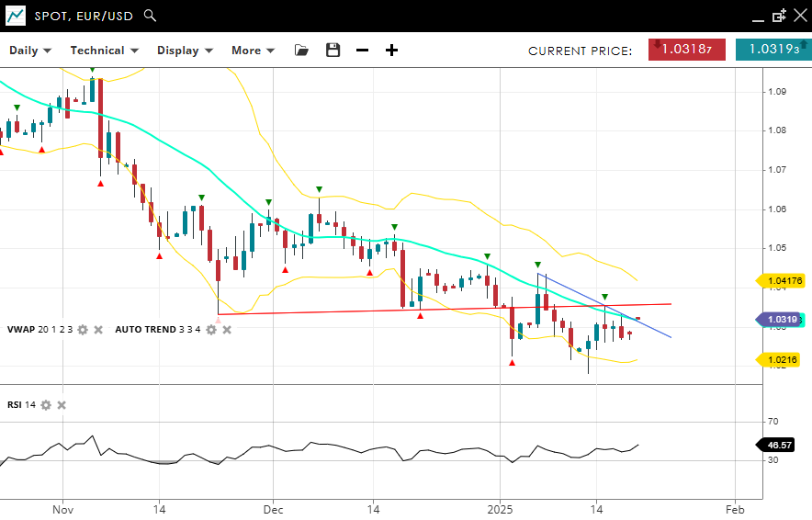The width and height of the screenshot is (812, 520).
Task: Open the More dropdown menu
Action: point(252,51)
